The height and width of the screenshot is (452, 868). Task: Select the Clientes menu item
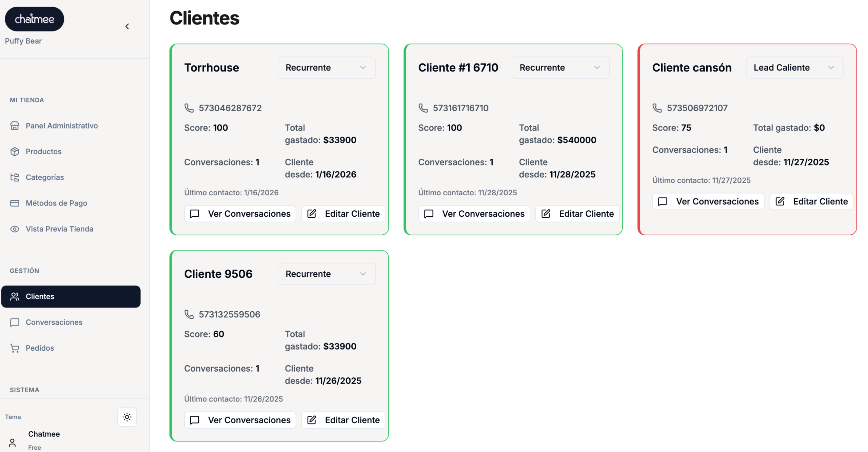point(71,296)
